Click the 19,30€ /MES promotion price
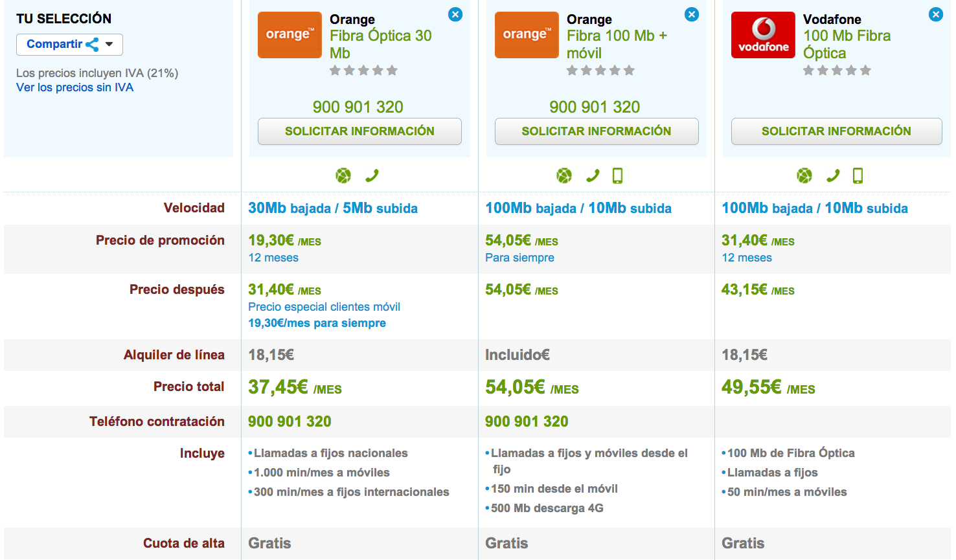Image resolution: width=956 pixels, height=560 pixels. [285, 241]
